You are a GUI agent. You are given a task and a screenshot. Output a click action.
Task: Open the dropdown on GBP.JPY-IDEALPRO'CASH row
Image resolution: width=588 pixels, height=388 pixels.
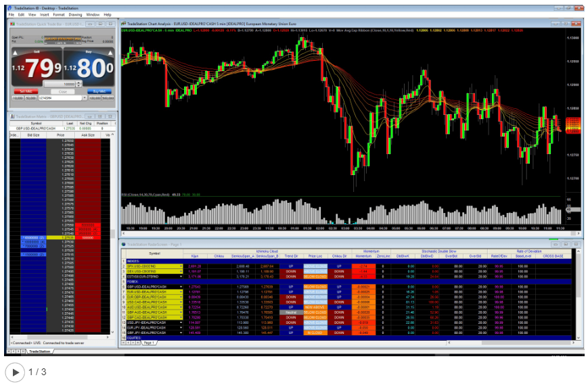(181, 333)
